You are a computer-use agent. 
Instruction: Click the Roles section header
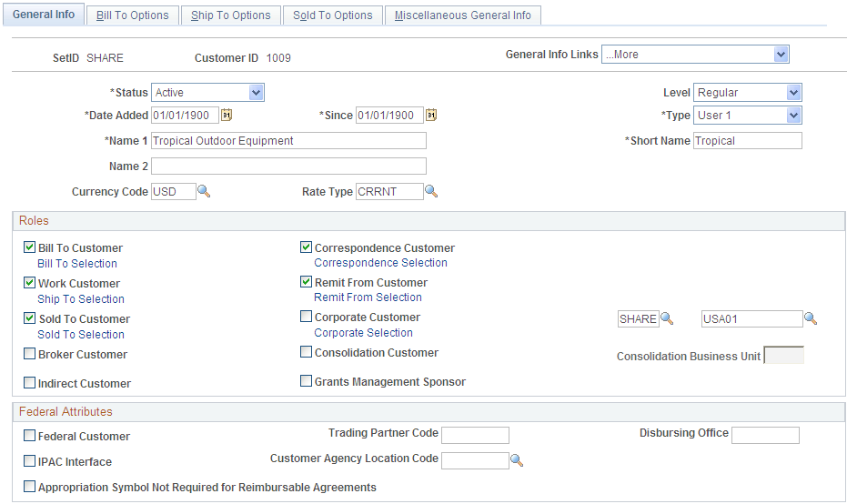[429, 221]
